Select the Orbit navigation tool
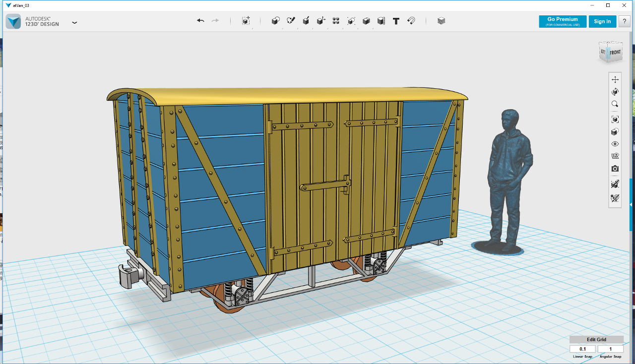This screenshot has height=364, width=635. click(x=615, y=92)
